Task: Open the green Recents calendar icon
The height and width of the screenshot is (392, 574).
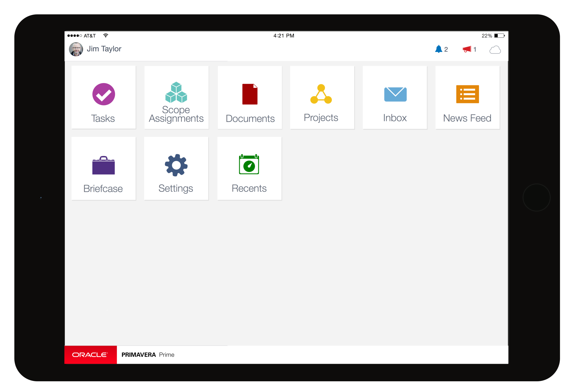Action: pyautogui.click(x=249, y=165)
